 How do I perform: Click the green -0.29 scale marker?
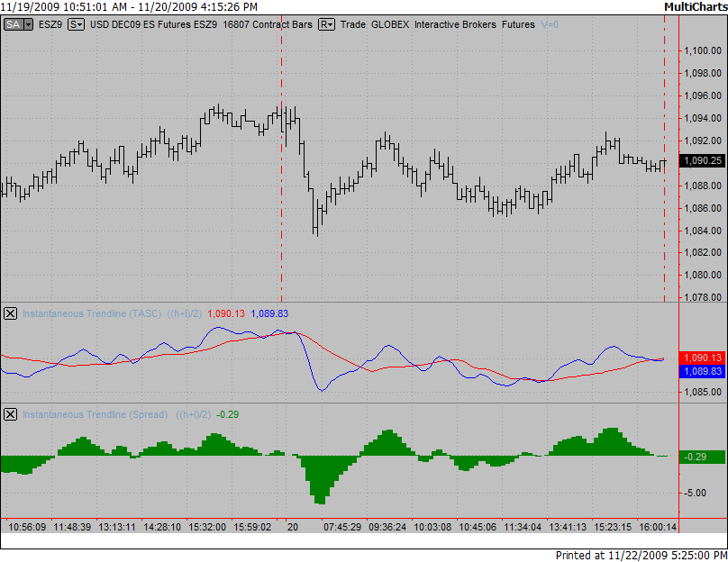[703, 457]
